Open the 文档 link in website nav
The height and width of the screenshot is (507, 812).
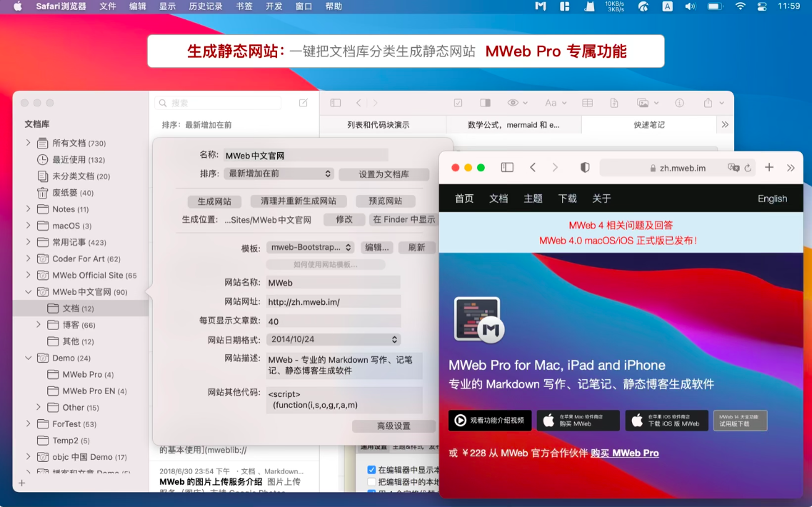click(x=498, y=199)
